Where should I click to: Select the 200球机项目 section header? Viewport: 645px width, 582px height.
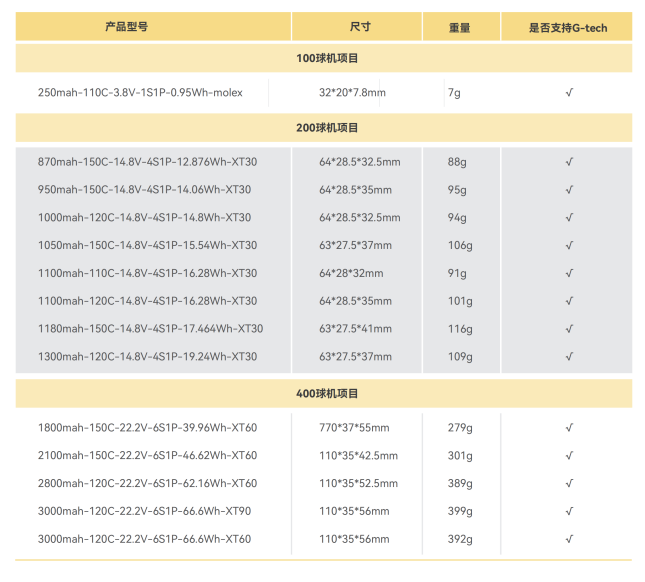[327, 128]
